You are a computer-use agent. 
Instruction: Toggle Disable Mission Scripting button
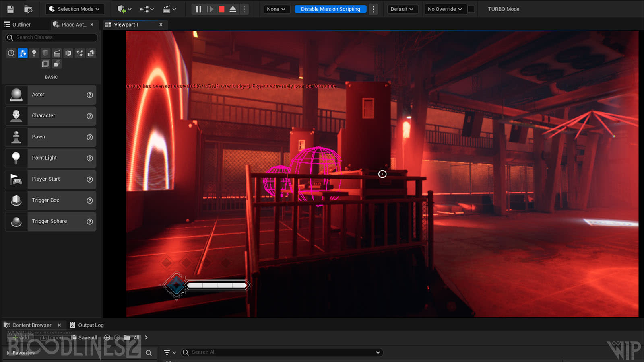pos(330,9)
